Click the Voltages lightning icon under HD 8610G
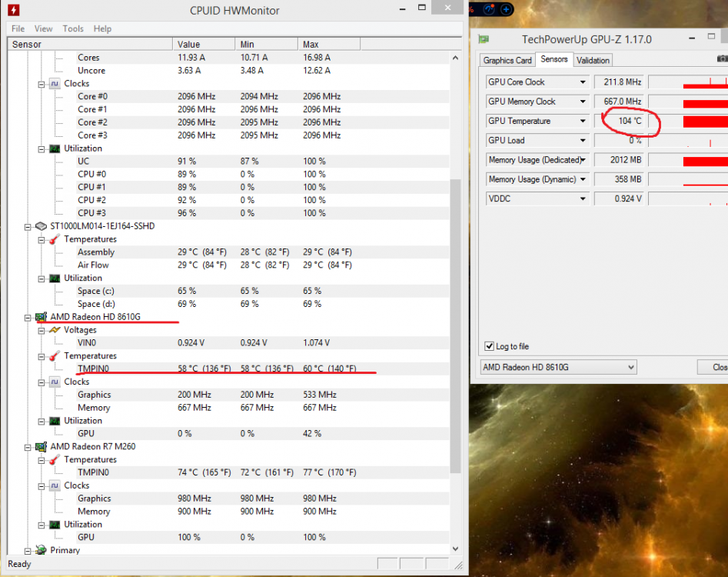Screen dimensions: 728x577 click(55, 330)
